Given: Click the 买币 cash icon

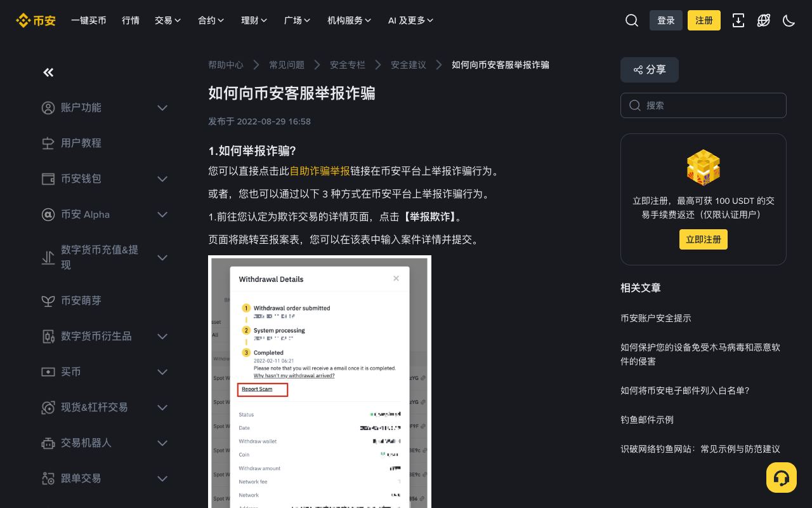Looking at the screenshot, I should (48, 372).
